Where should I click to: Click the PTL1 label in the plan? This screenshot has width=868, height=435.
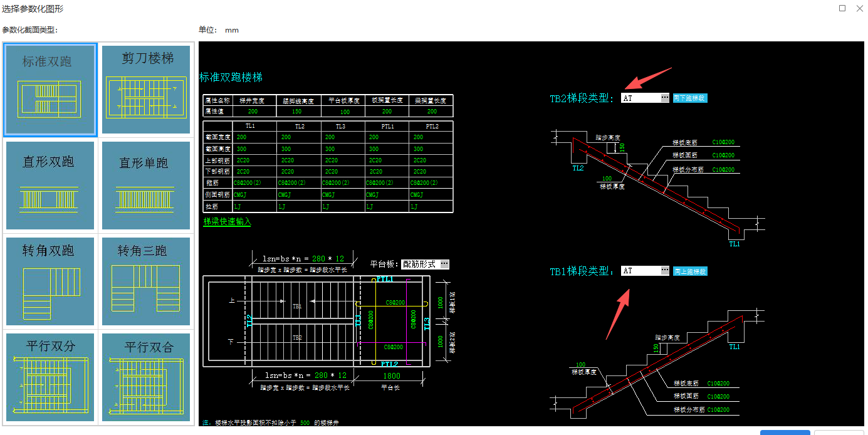tap(385, 279)
